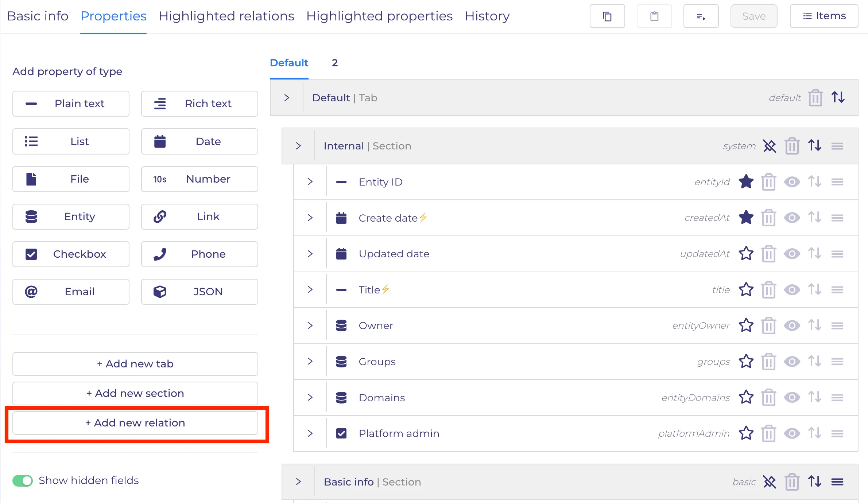The image size is (868, 503).
Task: Open the Items list button
Action: tap(824, 16)
